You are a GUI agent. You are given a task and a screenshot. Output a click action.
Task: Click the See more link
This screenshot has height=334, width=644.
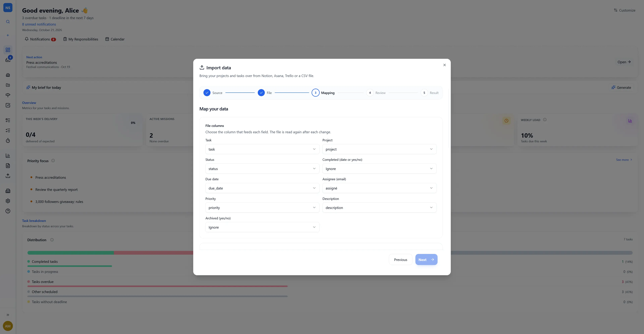(x=624, y=160)
